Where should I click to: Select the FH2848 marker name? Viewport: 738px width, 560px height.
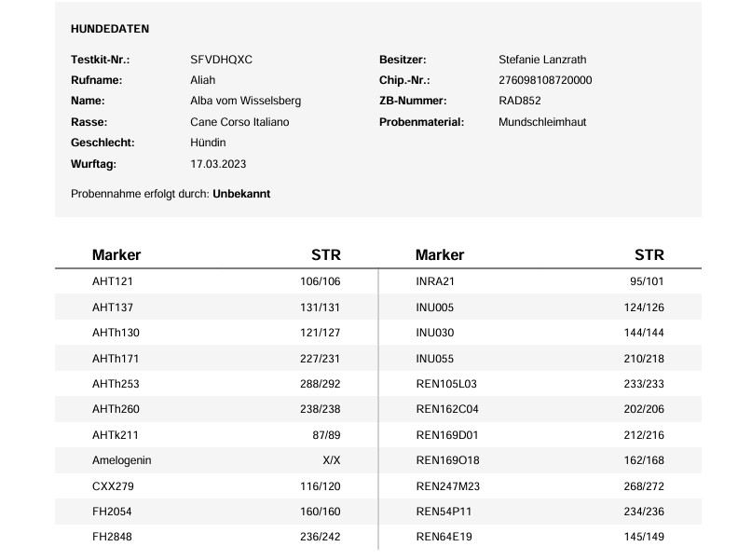tap(113, 537)
